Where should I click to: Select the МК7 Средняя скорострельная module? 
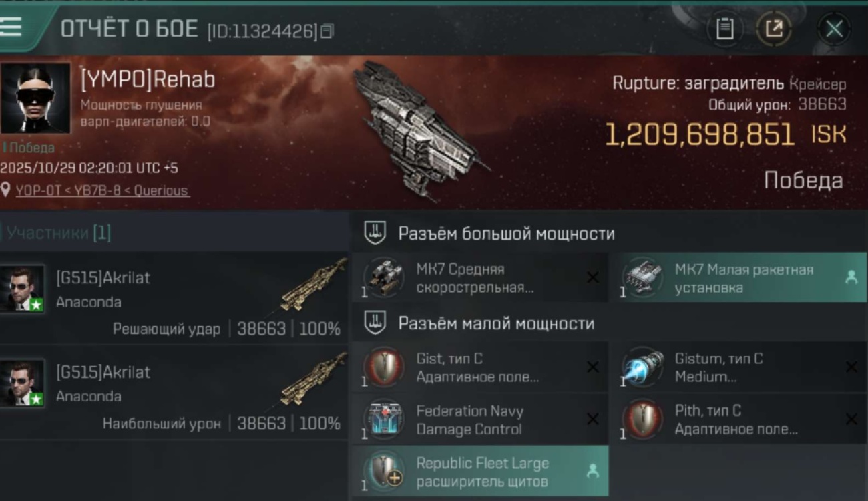coord(480,277)
